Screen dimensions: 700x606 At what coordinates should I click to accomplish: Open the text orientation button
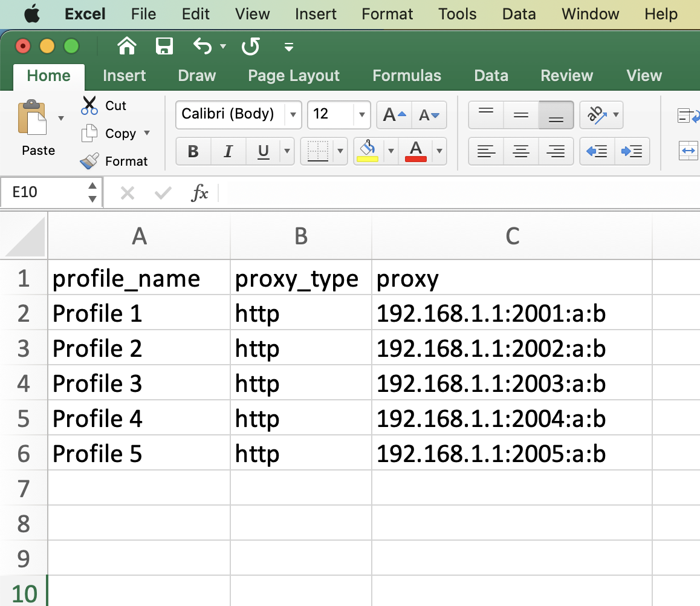pos(597,115)
